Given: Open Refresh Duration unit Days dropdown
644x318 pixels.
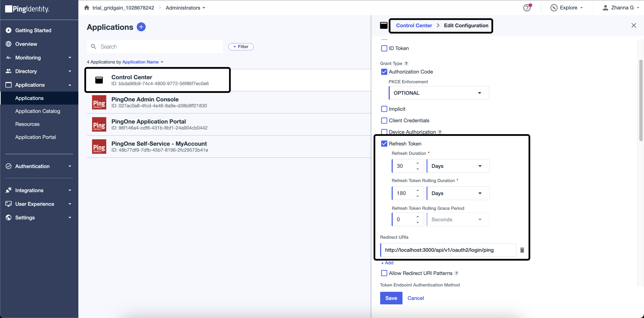Looking at the screenshot, I should pos(458,166).
